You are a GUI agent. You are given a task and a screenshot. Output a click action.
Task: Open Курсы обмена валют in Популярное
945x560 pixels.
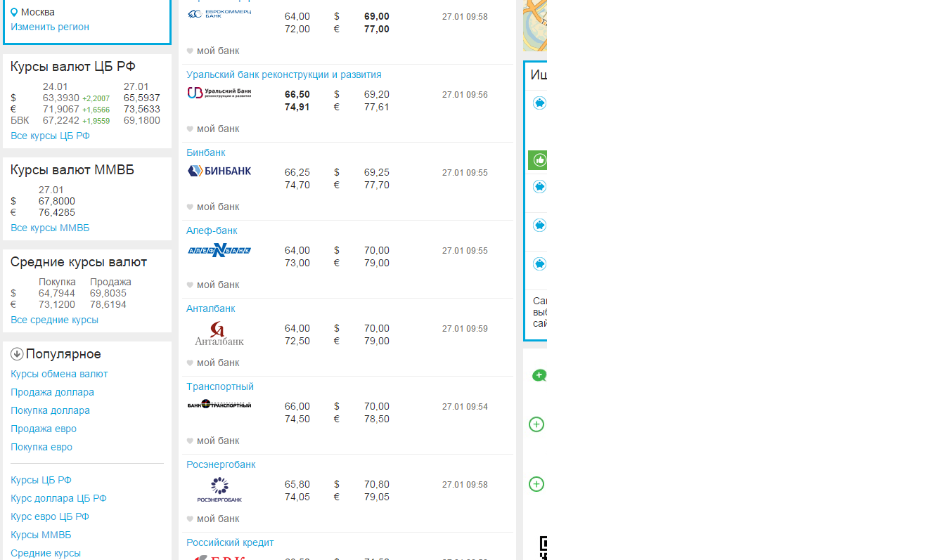(x=59, y=374)
